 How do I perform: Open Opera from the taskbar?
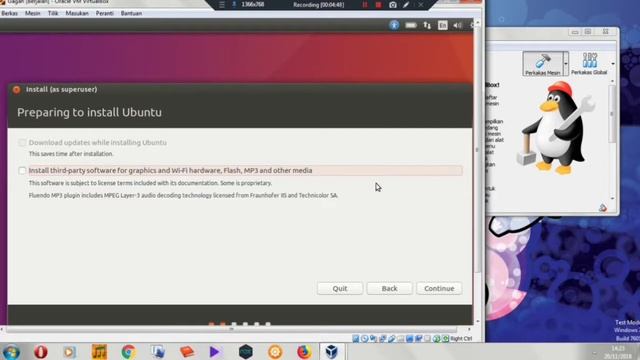pos(40,352)
